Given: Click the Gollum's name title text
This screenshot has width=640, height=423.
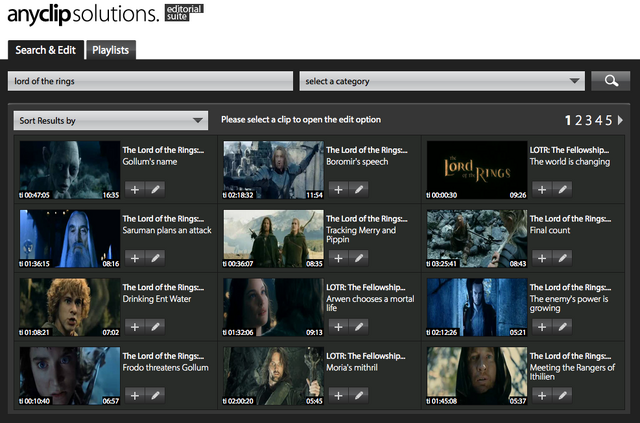Looking at the screenshot, I should [150, 162].
